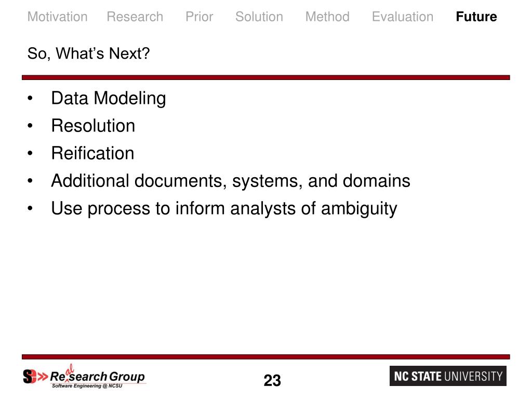Click the red footer divider line
This screenshot has height=399, width=532.
[x=265, y=357]
